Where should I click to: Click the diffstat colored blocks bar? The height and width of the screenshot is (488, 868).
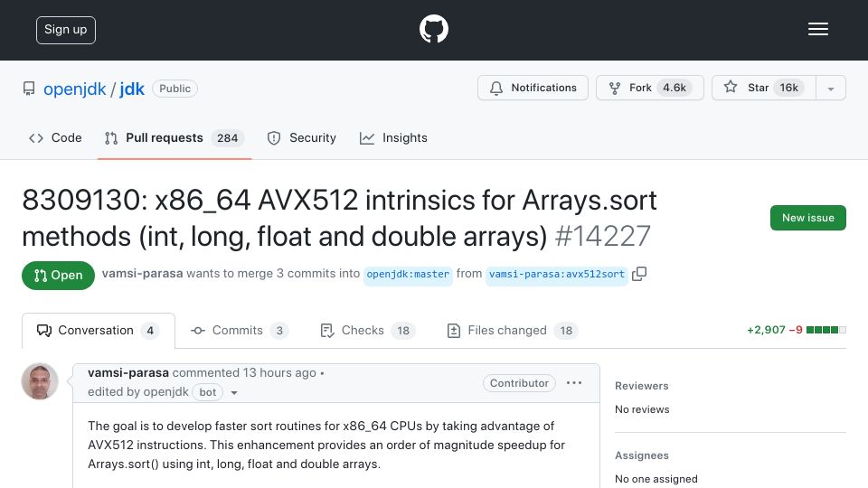[826, 331]
